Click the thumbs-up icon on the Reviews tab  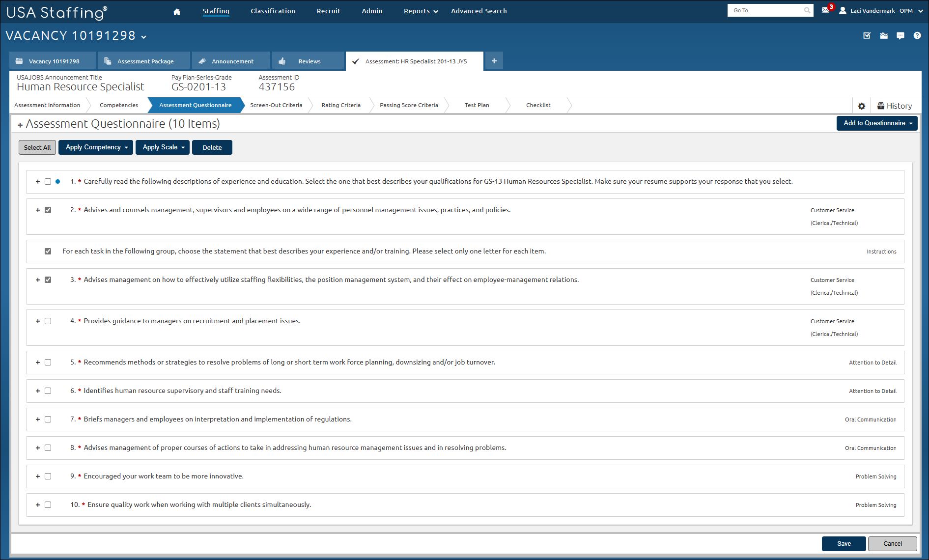point(282,61)
